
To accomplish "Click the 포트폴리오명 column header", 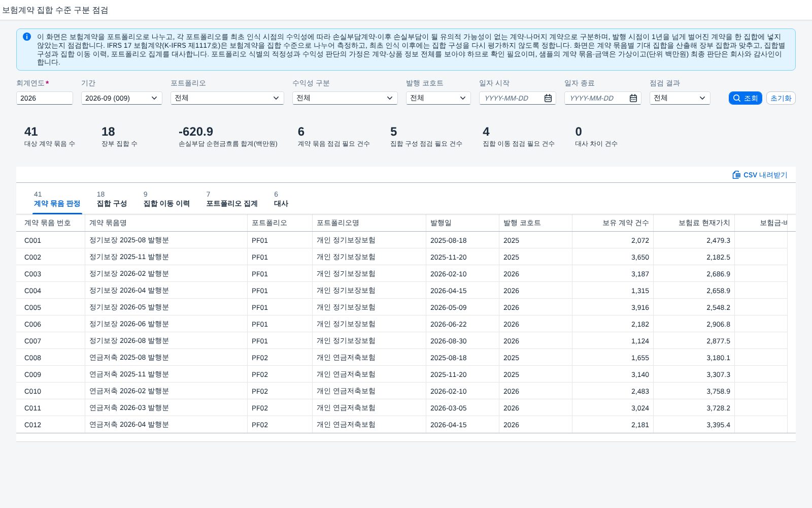I will (369, 223).
